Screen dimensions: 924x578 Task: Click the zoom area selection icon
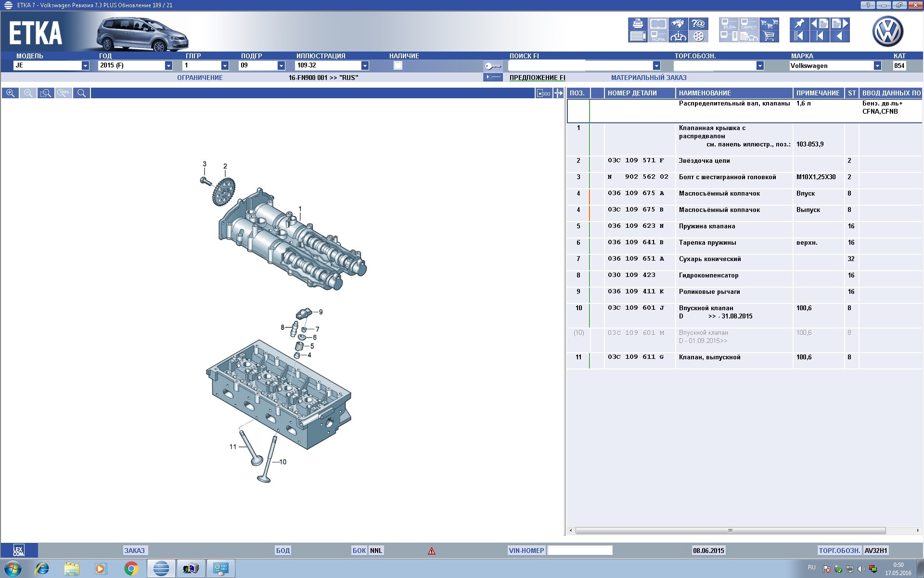tap(46, 93)
